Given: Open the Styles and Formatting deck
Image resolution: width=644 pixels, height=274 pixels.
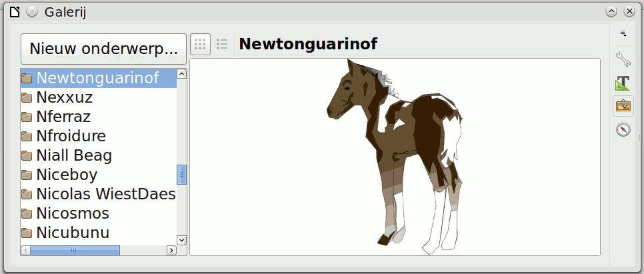Looking at the screenshot, I should pyautogui.click(x=623, y=83).
